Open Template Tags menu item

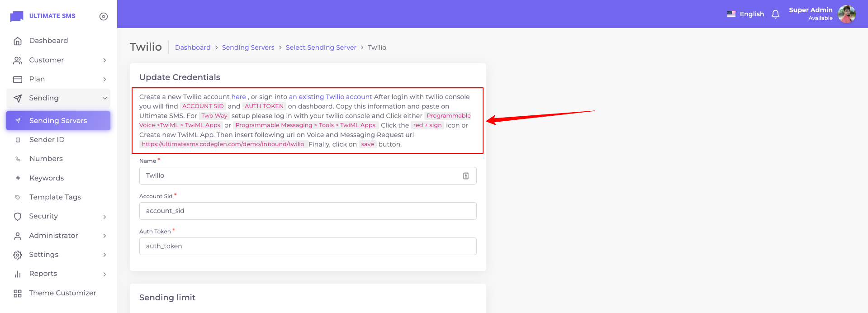coord(58,197)
